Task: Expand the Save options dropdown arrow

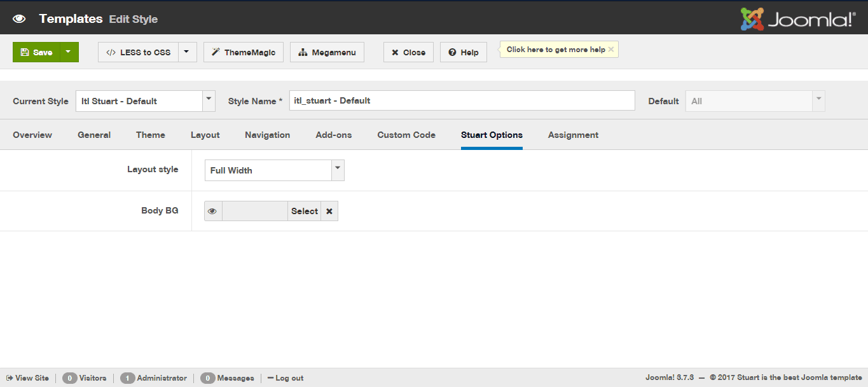Action: pyautogui.click(x=69, y=52)
